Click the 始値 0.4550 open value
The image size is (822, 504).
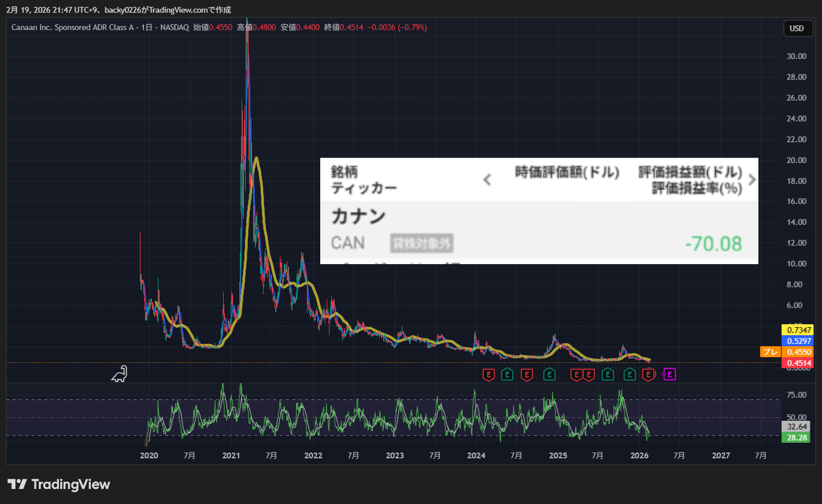(x=213, y=27)
